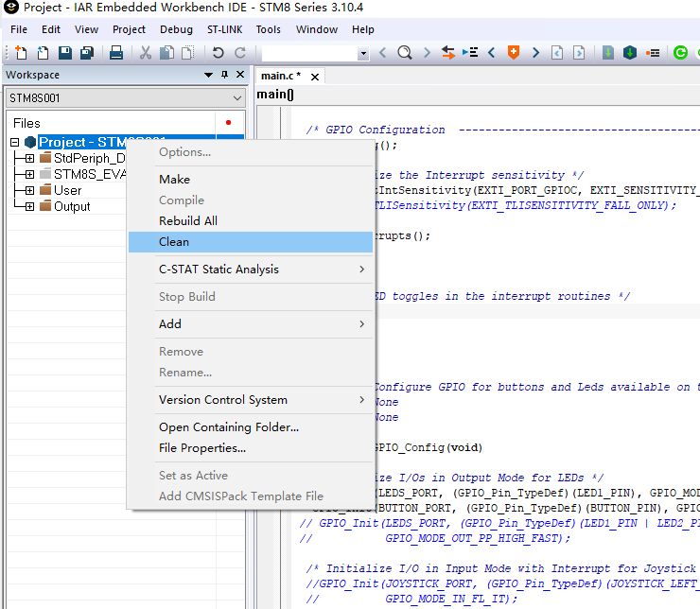Open the Version Control System submenu

coord(251,400)
